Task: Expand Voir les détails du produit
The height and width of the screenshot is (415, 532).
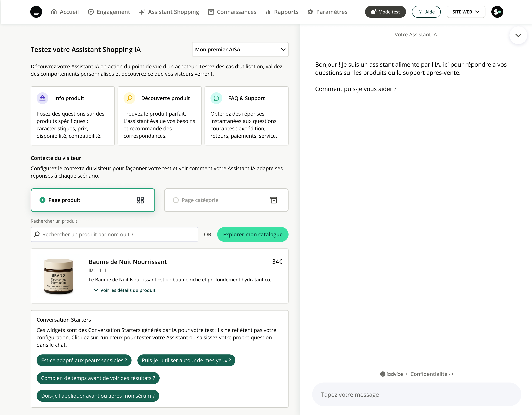Action: click(125, 290)
